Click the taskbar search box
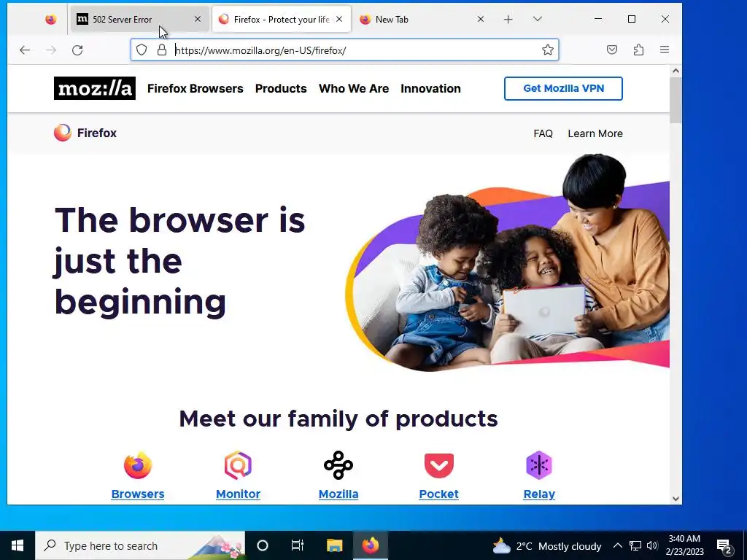This screenshot has width=747, height=560. tap(140, 545)
